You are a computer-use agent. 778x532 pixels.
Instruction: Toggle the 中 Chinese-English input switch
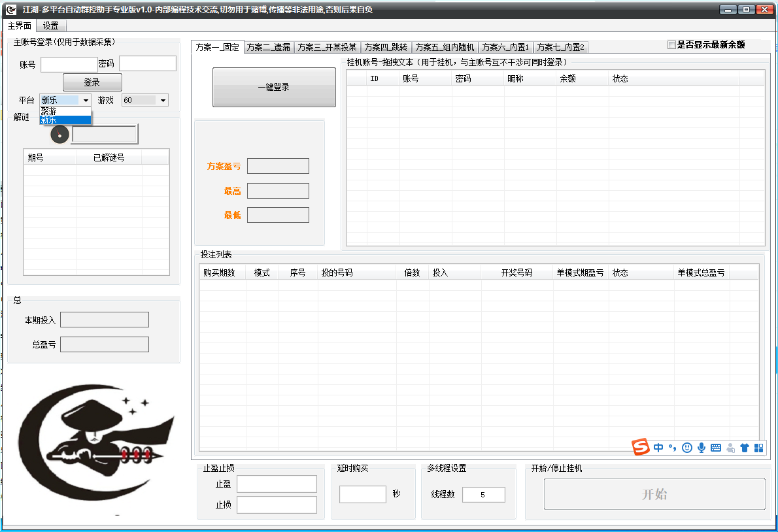pos(658,448)
